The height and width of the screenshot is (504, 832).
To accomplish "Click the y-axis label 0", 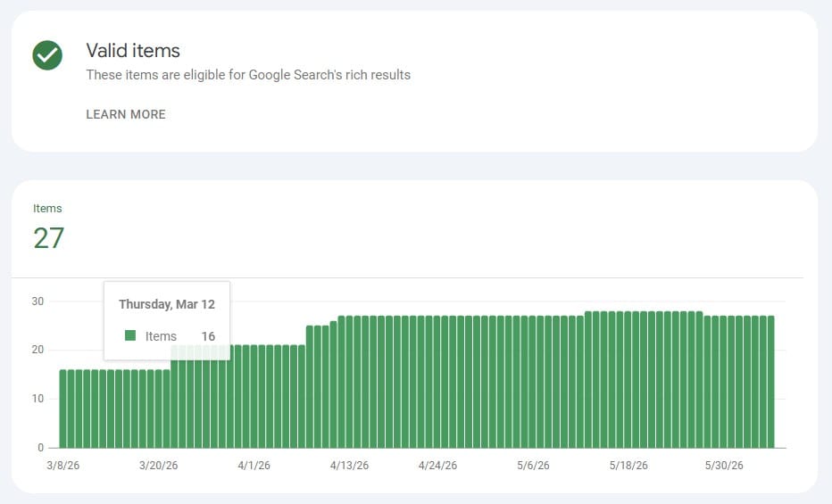I will point(40,448).
